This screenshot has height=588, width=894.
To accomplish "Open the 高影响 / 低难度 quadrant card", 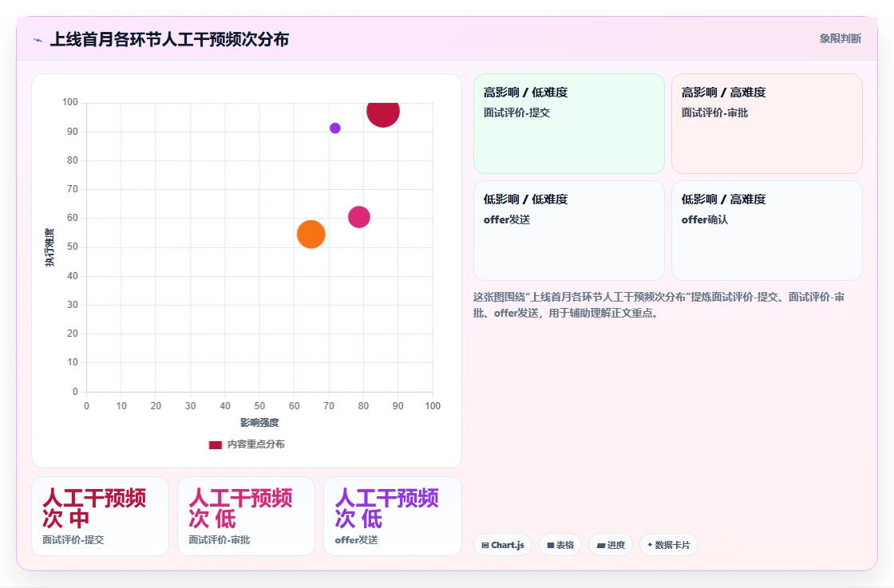I will pos(569,124).
